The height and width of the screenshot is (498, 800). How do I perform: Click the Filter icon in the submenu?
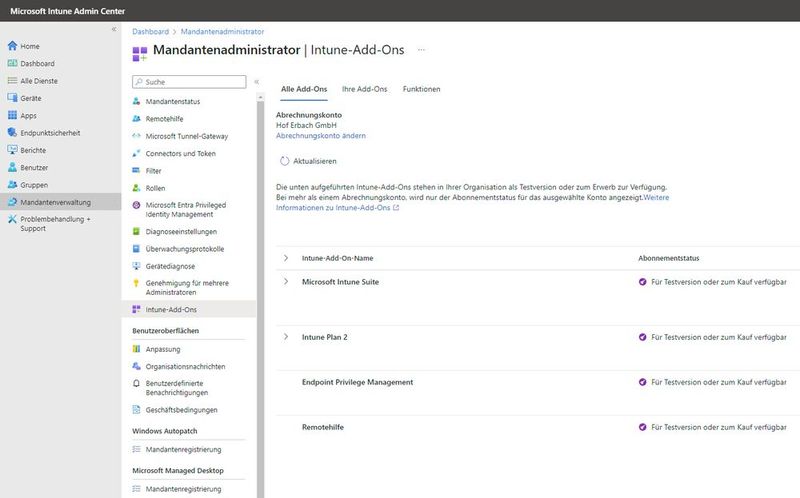tap(136, 170)
